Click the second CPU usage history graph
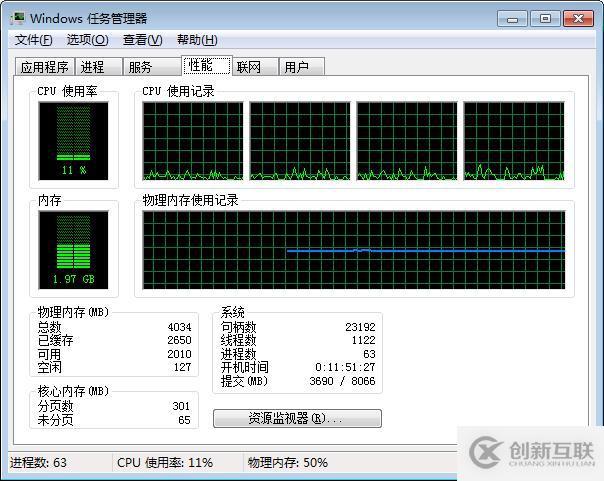604x481 pixels. [x=300, y=141]
